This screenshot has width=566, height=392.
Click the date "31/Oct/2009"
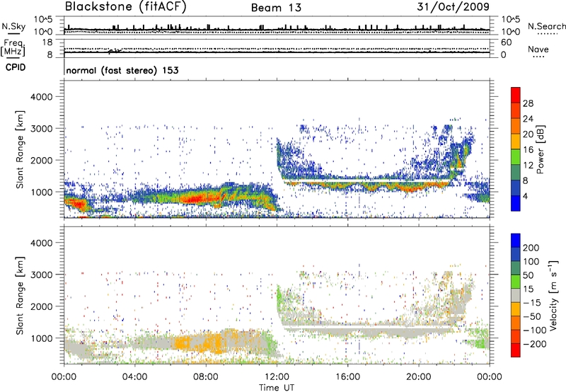pyautogui.click(x=453, y=7)
